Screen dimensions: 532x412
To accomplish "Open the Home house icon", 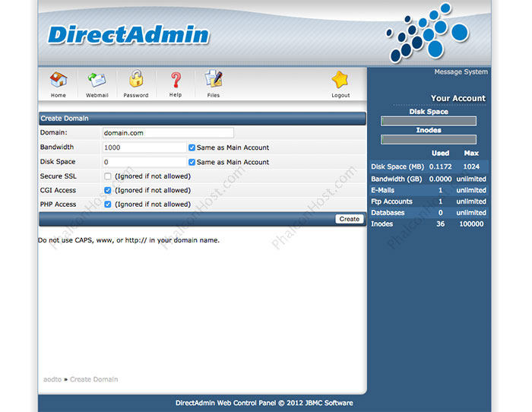I will click(59, 80).
